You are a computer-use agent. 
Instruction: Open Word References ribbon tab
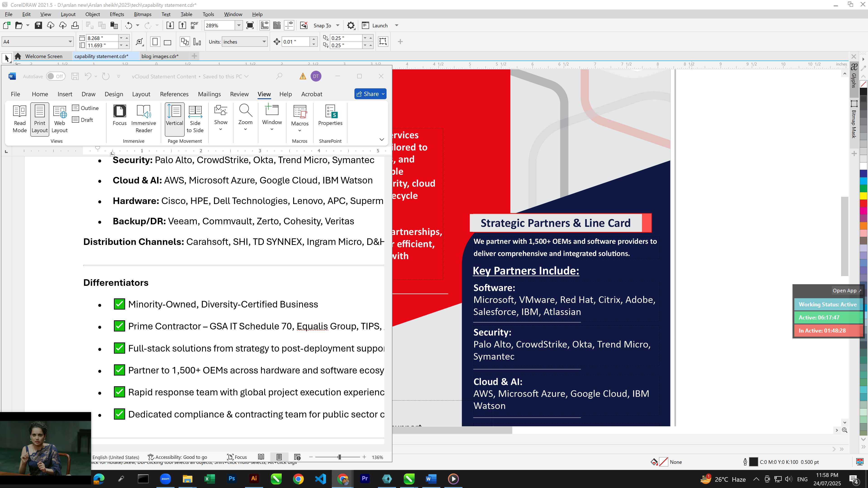coord(174,94)
